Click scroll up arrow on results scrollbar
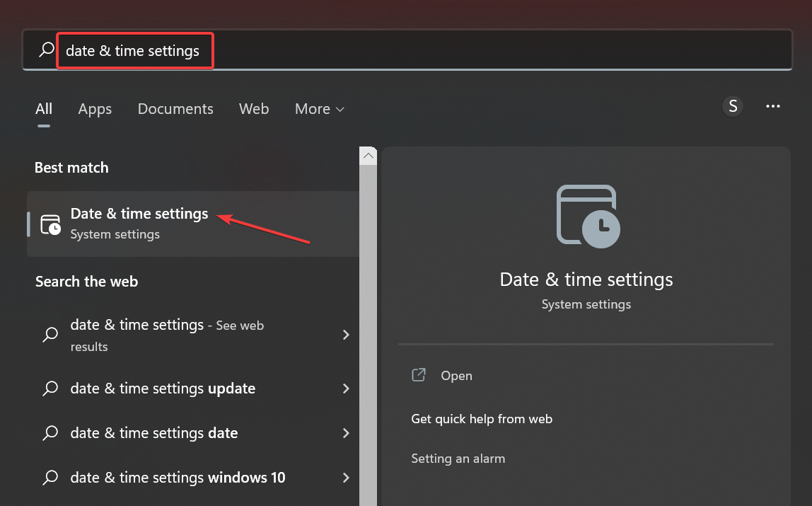Viewport: 812px width, 506px height. click(369, 156)
